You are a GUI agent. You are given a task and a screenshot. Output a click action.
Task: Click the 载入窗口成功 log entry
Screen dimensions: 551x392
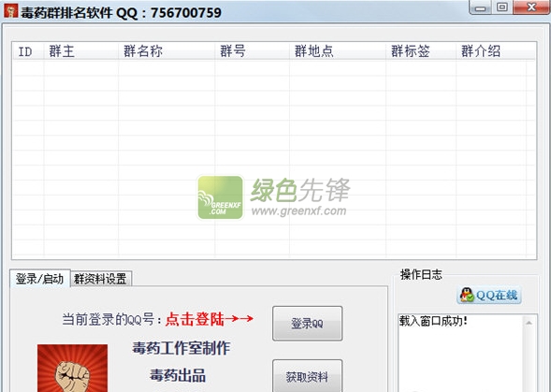(433, 321)
